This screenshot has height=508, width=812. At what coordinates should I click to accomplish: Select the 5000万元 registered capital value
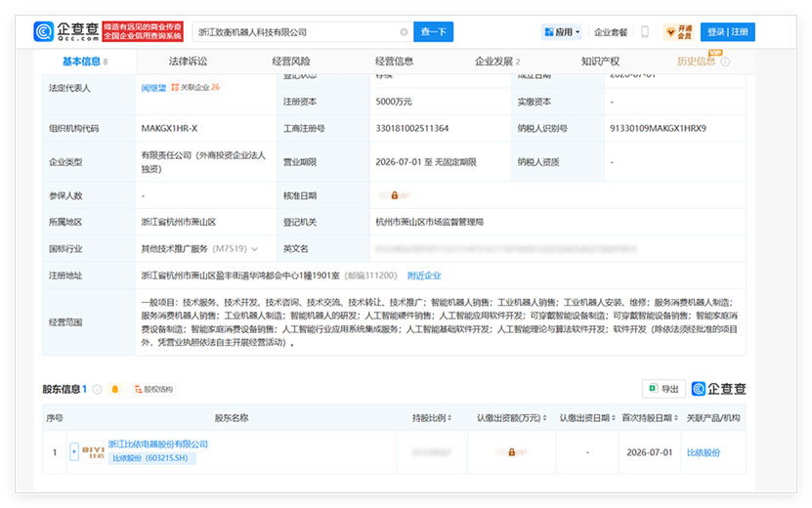[394, 102]
